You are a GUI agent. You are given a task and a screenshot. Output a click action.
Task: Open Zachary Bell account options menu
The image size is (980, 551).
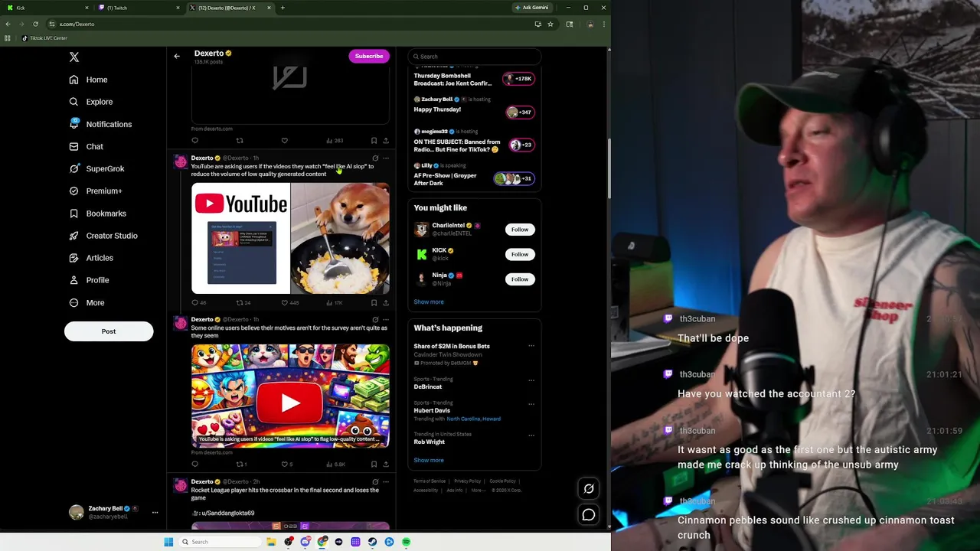click(x=155, y=512)
